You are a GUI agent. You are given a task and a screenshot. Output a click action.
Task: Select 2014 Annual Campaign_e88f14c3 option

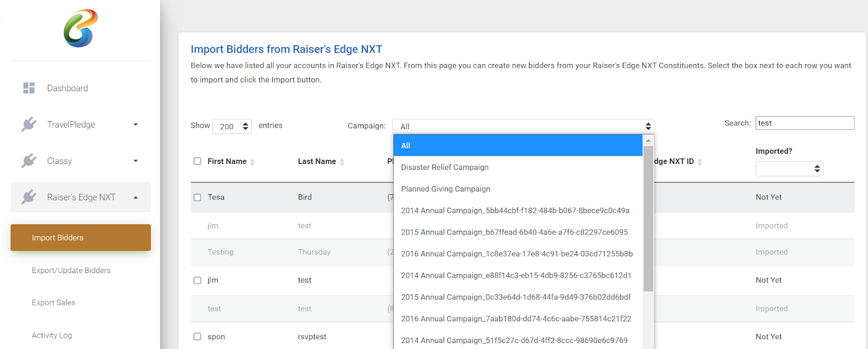pyautogui.click(x=518, y=276)
